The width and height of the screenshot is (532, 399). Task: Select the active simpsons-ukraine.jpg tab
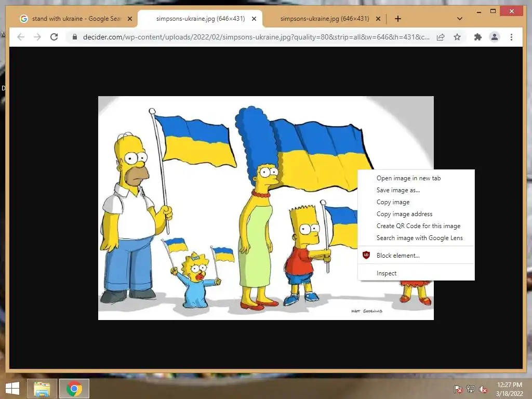200,19
